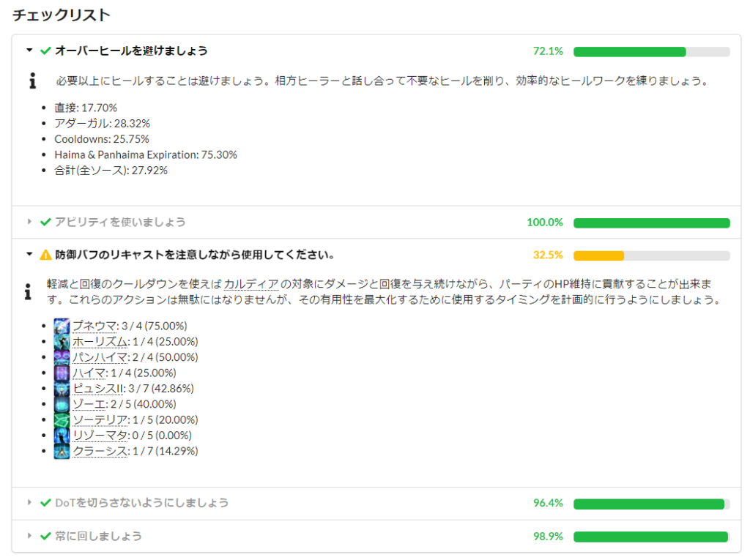Open the クラーシス ability link
This screenshot has width=750, height=560.
click(100, 451)
